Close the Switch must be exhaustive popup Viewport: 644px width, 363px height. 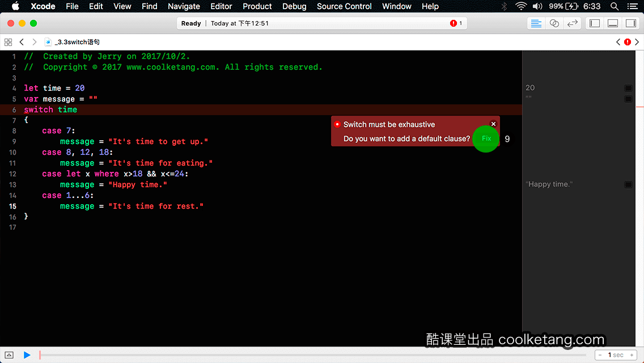(493, 124)
